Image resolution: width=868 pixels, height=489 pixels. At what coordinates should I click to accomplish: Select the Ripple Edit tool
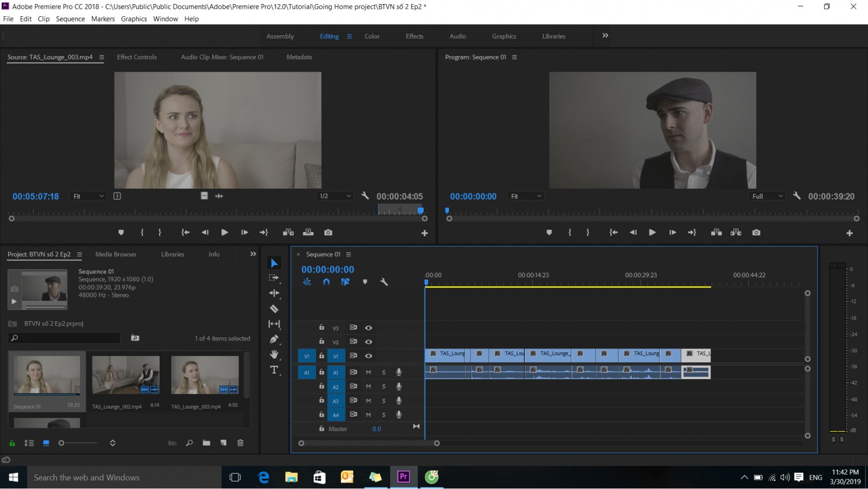pos(274,293)
